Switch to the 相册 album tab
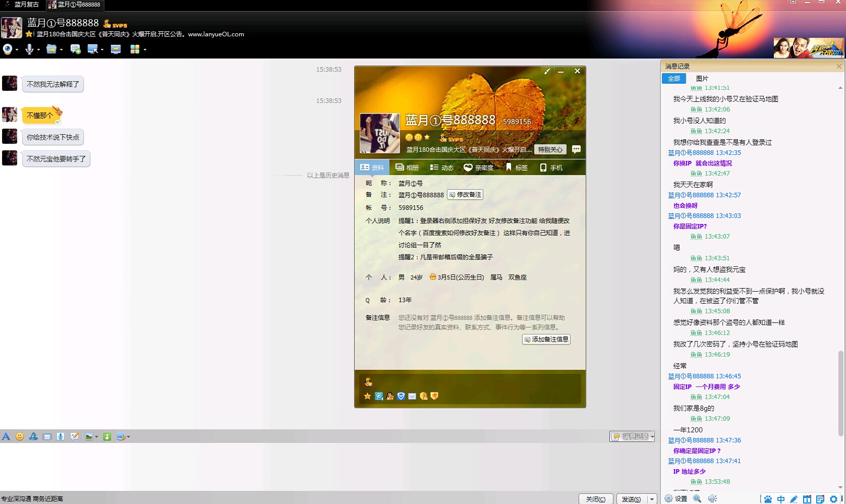This screenshot has height=504, width=846. tap(407, 167)
